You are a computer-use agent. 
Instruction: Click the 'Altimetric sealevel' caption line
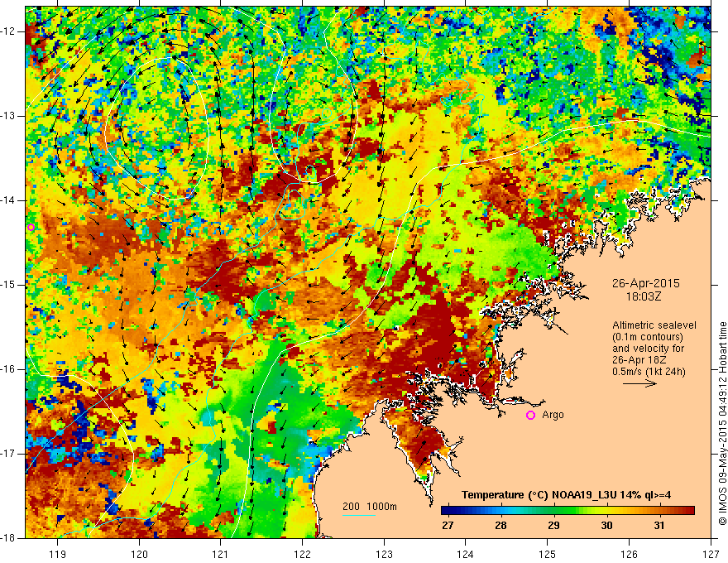coord(654,325)
